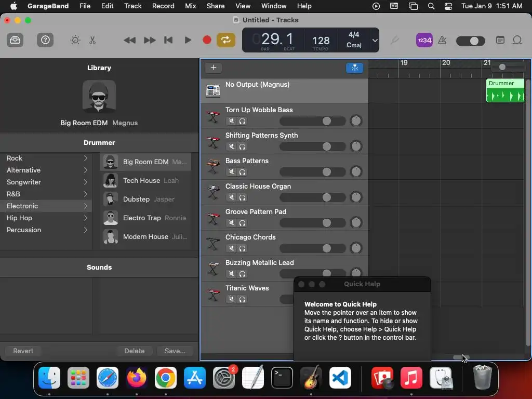Open Spotlight search in menu bar
532x399 pixels.
tap(431, 6)
